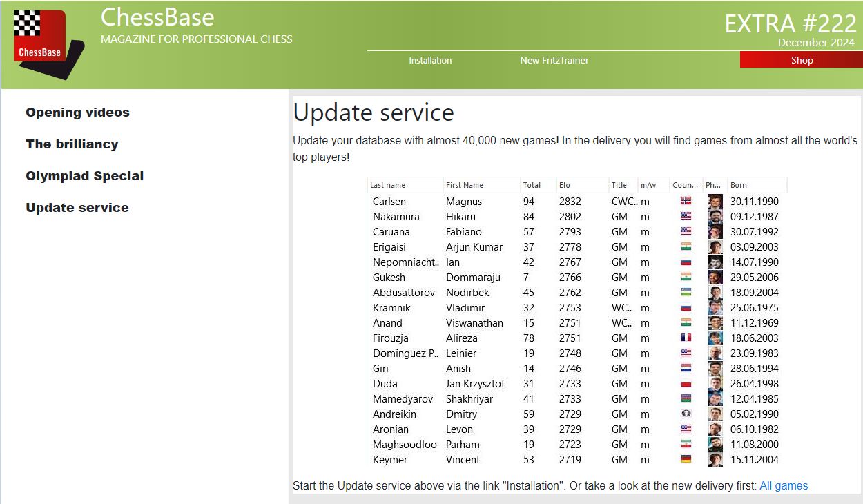Open The brilliancy sidebar entry
This screenshot has height=504, width=863.
pos(72,144)
